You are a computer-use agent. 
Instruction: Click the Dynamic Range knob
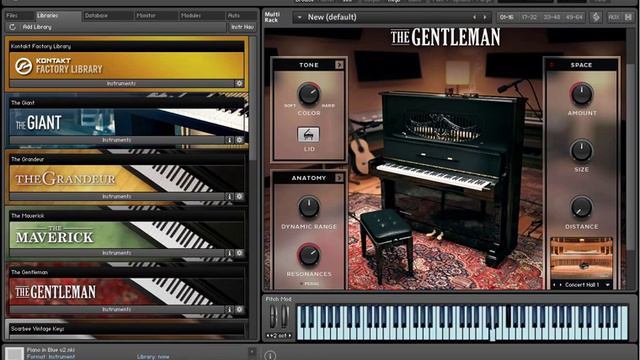coord(309,207)
